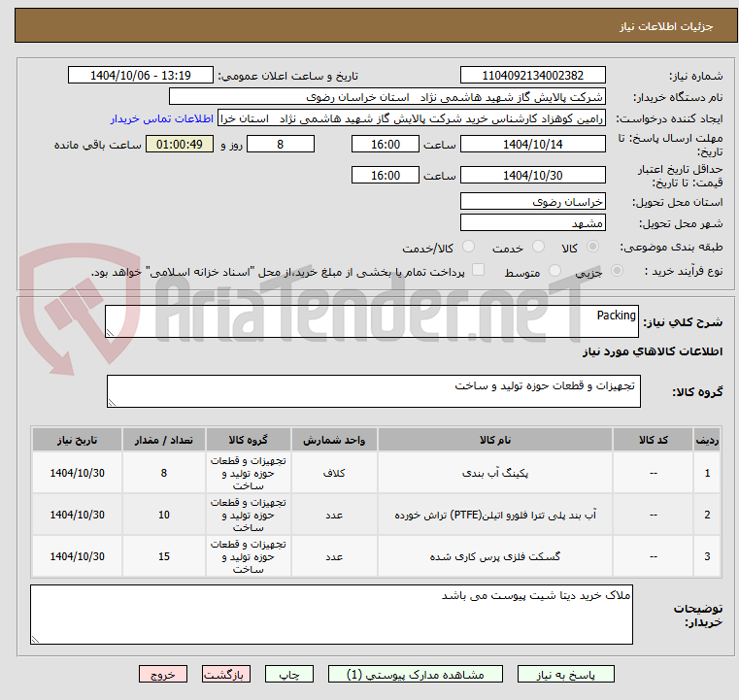739x700 pixels.
Task: Click the توضیحات خریدار textarea
Action: pos(331,615)
